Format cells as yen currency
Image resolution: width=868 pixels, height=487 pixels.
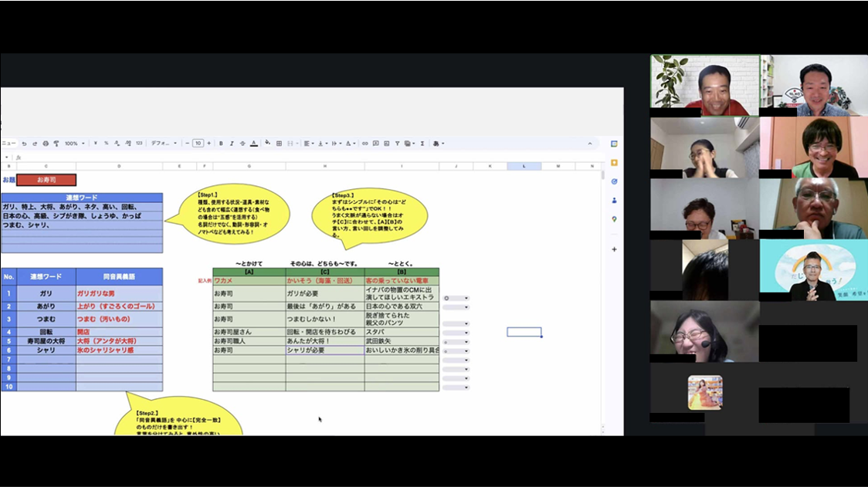(x=95, y=144)
